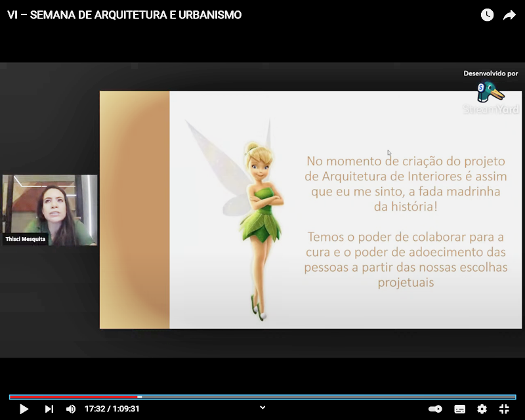Click the red progress bar scrubber
The image size is (525, 420).
coord(140,397)
